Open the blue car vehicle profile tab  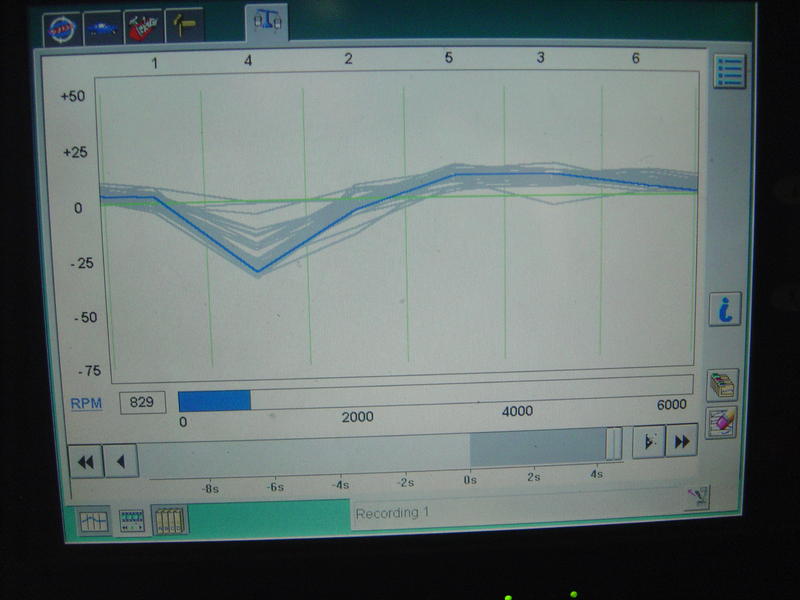(x=103, y=28)
